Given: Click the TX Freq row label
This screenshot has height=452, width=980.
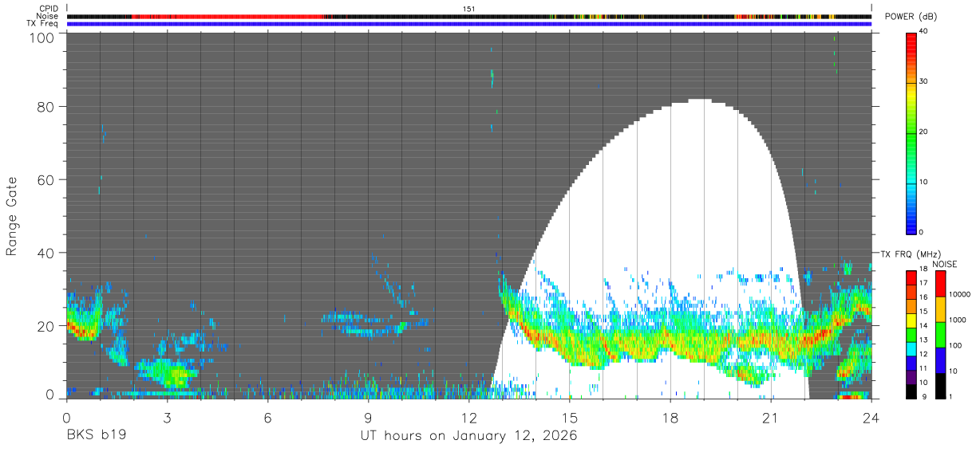Looking at the screenshot, I should [x=43, y=23].
